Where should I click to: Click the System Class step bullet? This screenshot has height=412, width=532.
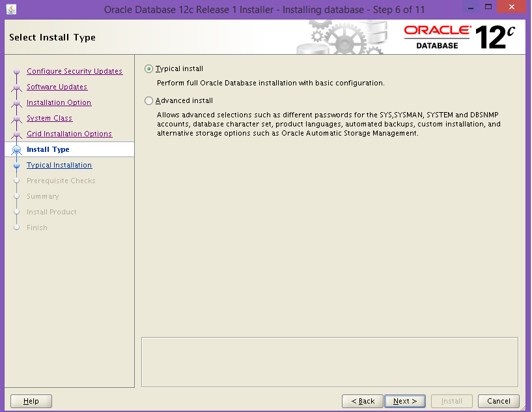pos(17,119)
